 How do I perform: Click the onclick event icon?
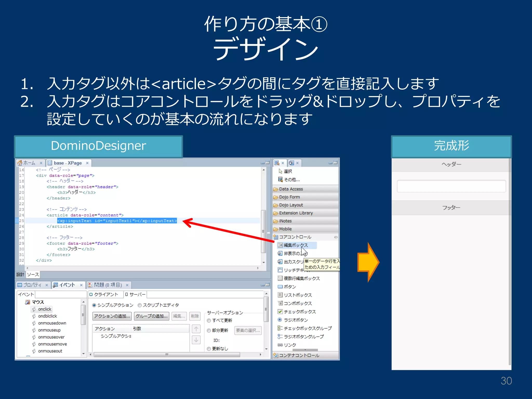[34, 309]
